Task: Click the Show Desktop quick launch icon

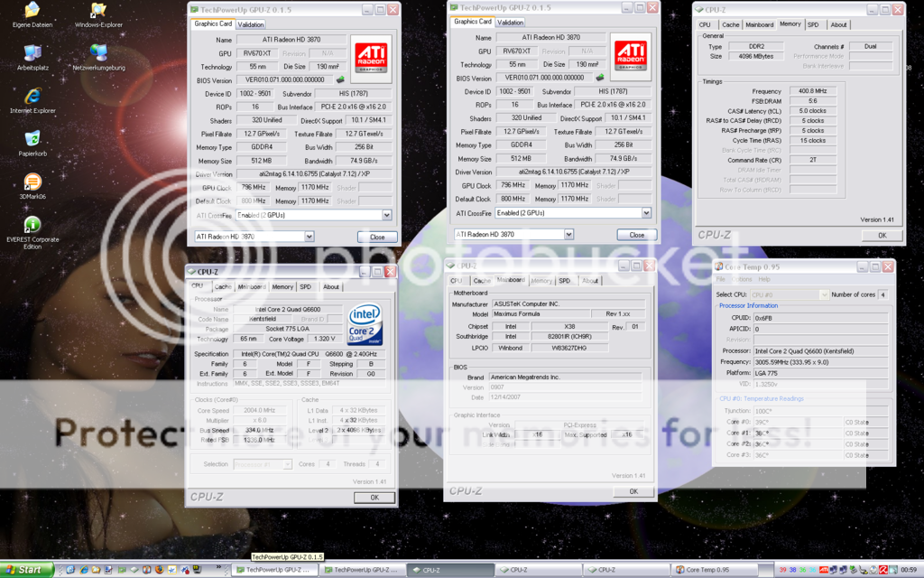Action: pyautogui.click(x=70, y=570)
